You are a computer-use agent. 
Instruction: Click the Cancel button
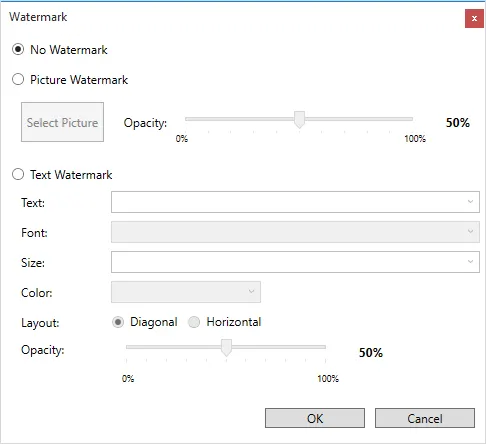(x=425, y=418)
